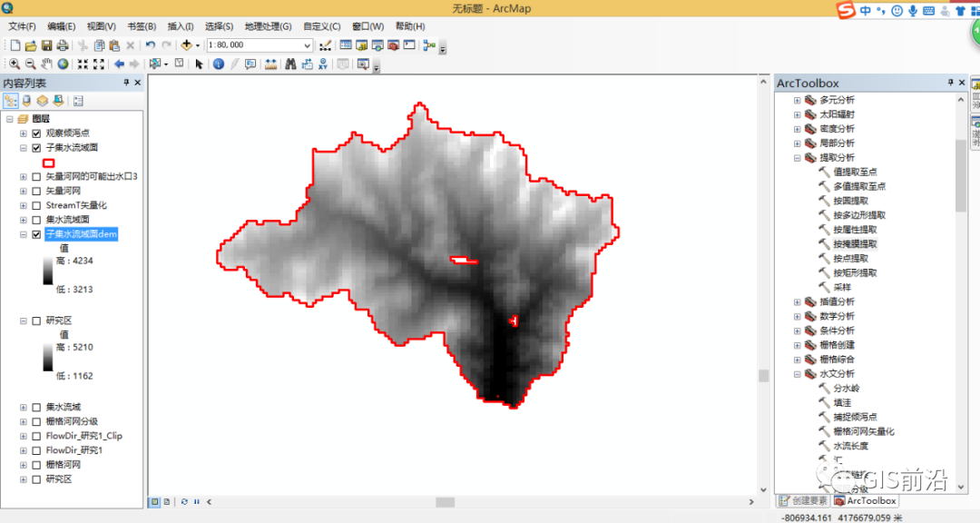Image resolution: width=980 pixels, height=523 pixels.
Task: Collapse the 子集水流域面dem layer legend
Action: click(23, 234)
